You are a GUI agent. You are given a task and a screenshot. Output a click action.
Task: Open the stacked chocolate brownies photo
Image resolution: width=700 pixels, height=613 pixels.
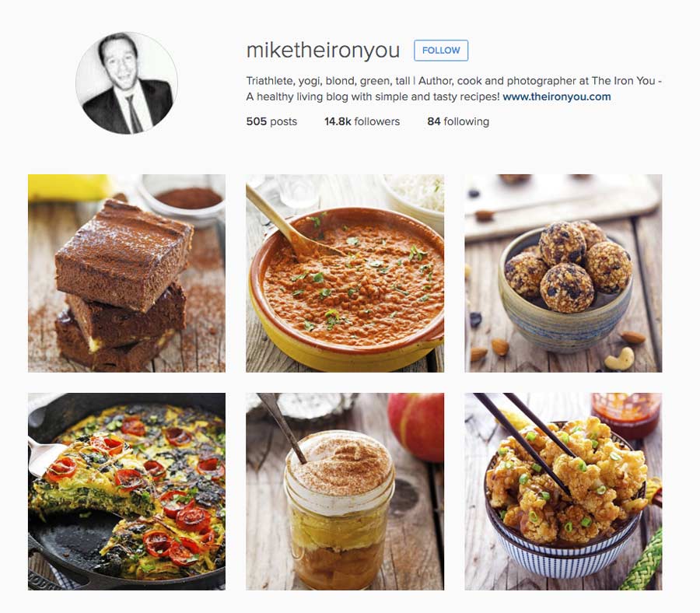pyautogui.click(x=127, y=273)
